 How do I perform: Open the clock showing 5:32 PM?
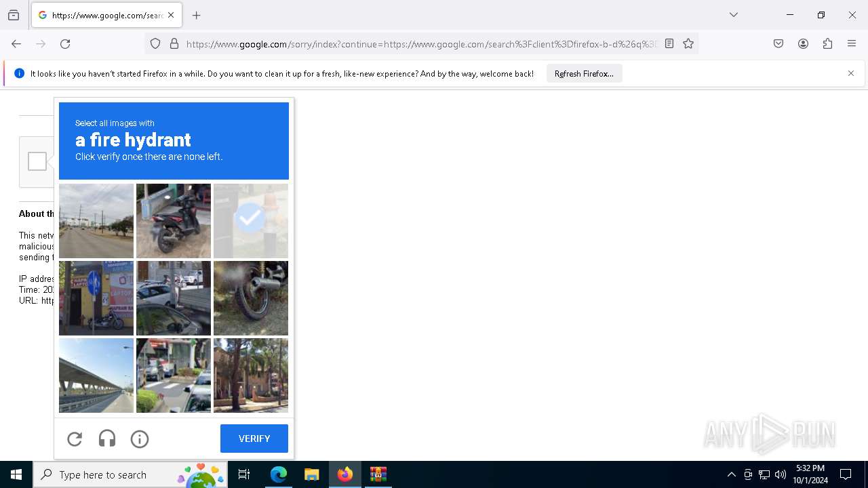[x=810, y=474]
